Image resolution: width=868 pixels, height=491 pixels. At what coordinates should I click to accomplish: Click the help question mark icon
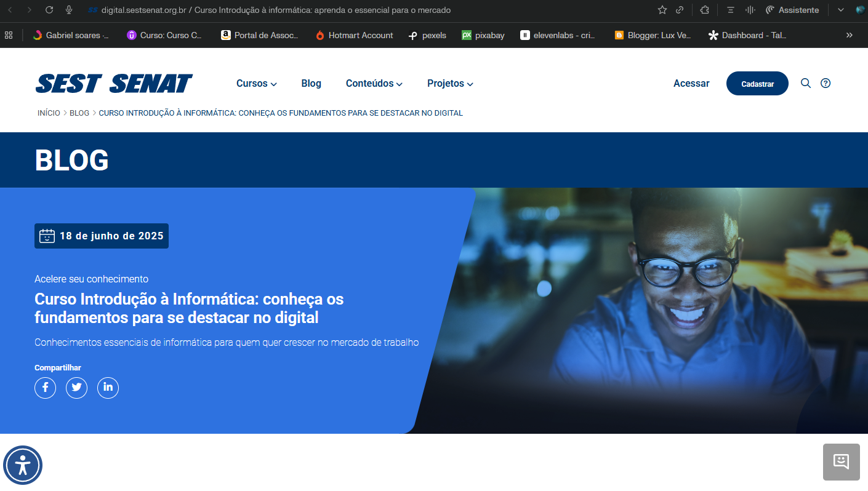(x=825, y=83)
